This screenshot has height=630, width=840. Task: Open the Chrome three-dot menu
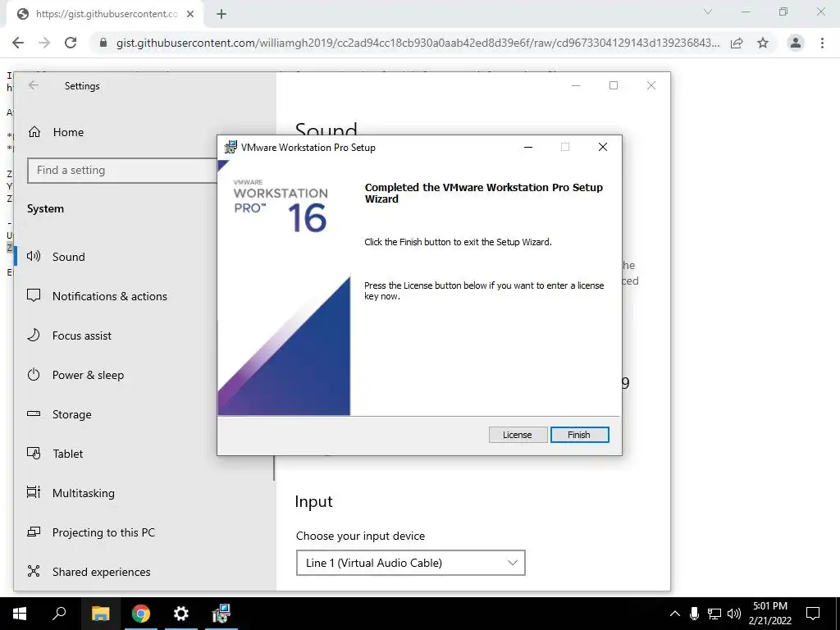[822, 43]
